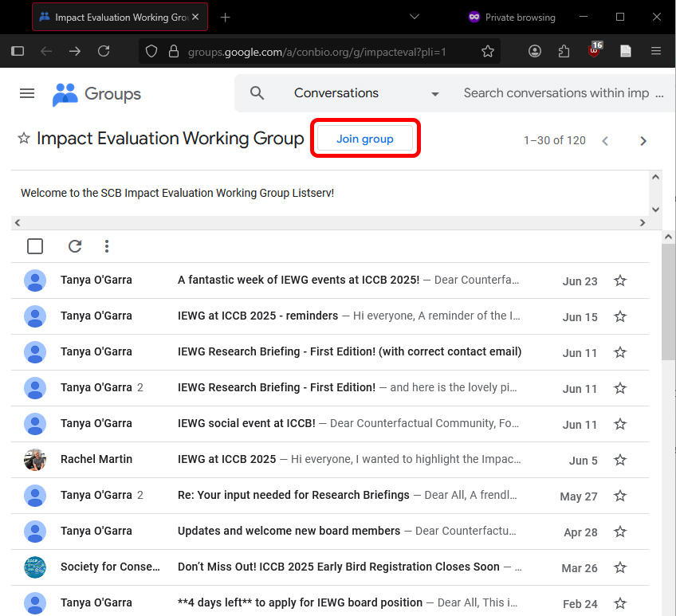
Task: Check the select all conversations checkbox
Action: 35,246
